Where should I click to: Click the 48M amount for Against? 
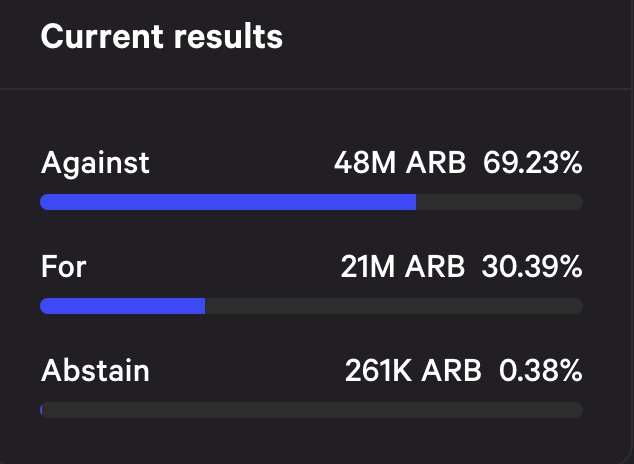365,163
